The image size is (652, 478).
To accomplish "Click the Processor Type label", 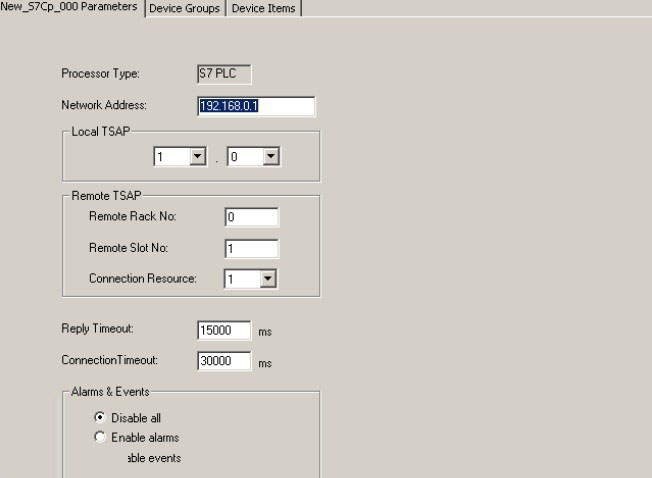I will (x=100, y=74).
